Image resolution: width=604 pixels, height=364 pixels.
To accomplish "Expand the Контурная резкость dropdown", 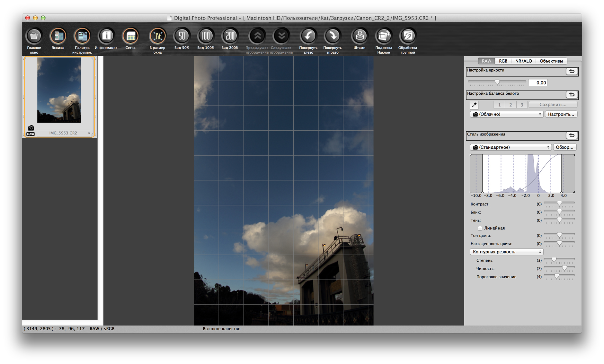I will click(x=507, y=252).
